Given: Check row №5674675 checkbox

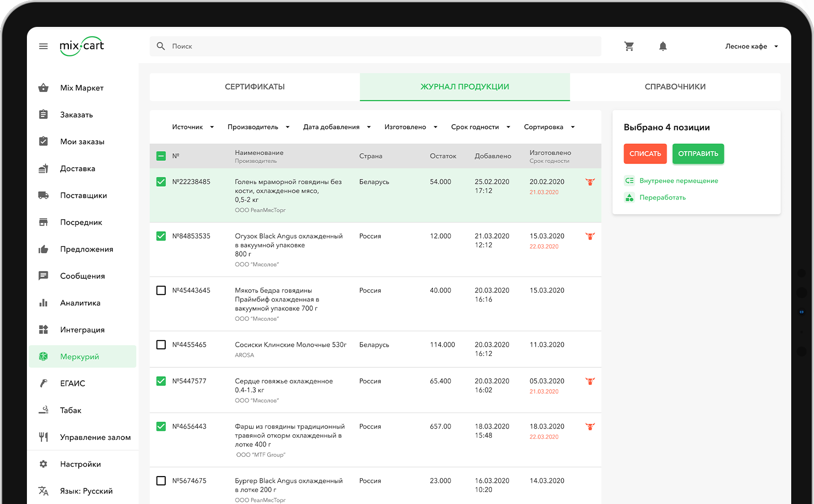Looking at the screenshot, I should coord(161,481).
